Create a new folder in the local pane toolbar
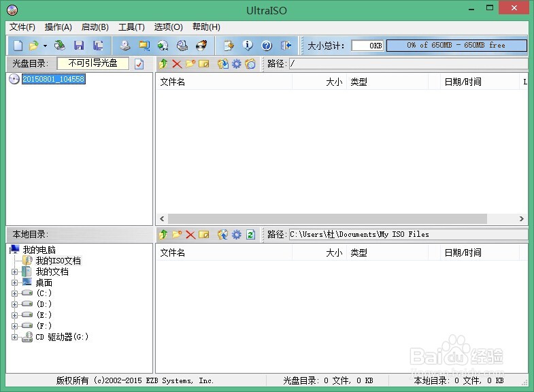Image resolution: width=534 pixels, height=392 pixels. click(177, 234)
